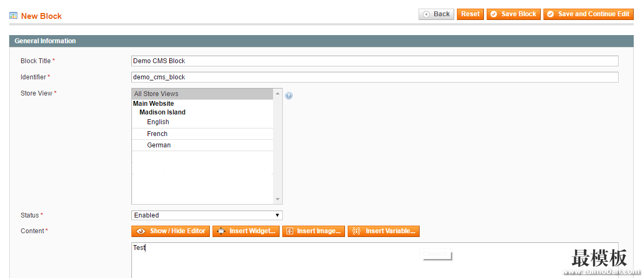The image size is (644, 278).
Task: Click the Block Title input field
Action: click(374, 61)
